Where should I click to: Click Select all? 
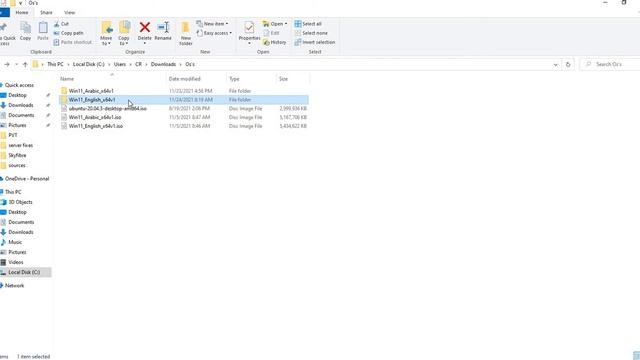[x=308, y=24]
